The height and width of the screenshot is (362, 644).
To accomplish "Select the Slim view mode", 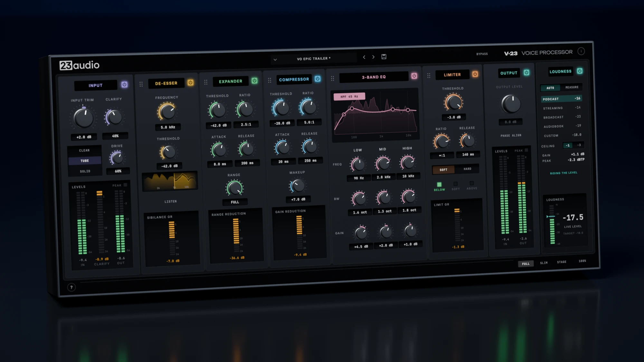I will [544, 263].
